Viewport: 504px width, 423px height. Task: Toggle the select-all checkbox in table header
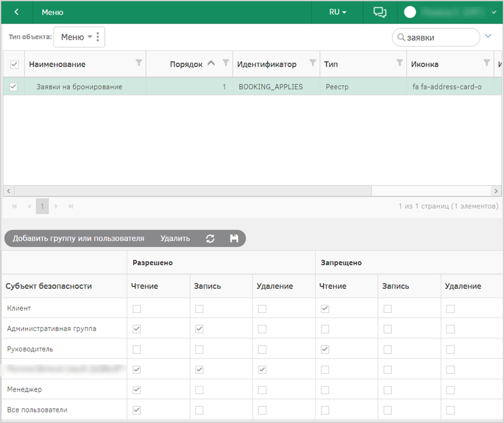pyautogui.click(x=14, y=64)
